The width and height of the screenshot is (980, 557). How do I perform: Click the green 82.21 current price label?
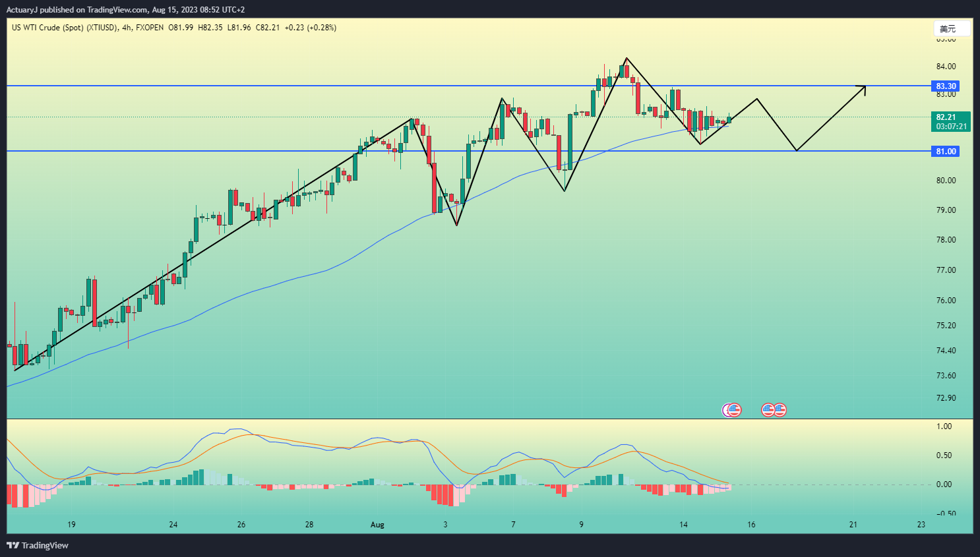coord(946,117)
